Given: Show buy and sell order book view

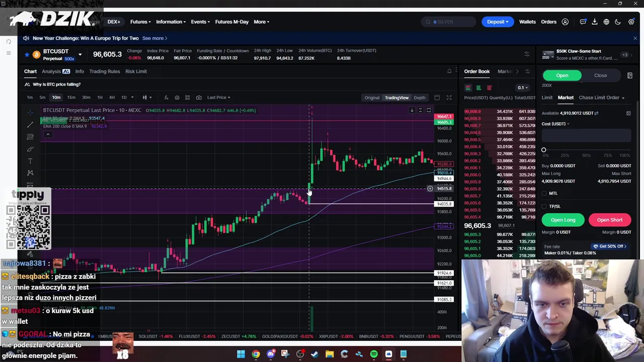Looking at the screenshot, I should click(468, 88).
